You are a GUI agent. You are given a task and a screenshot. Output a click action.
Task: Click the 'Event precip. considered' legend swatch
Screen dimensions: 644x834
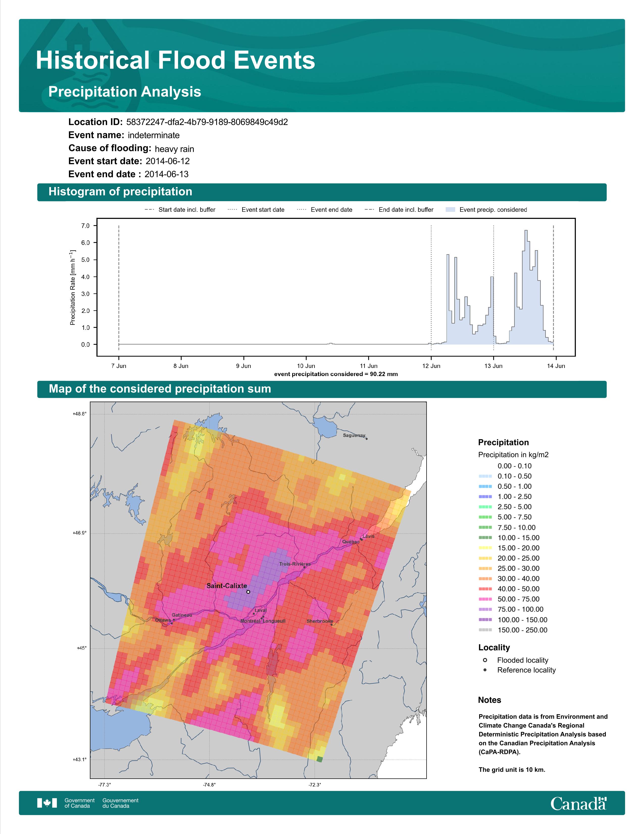450,210
